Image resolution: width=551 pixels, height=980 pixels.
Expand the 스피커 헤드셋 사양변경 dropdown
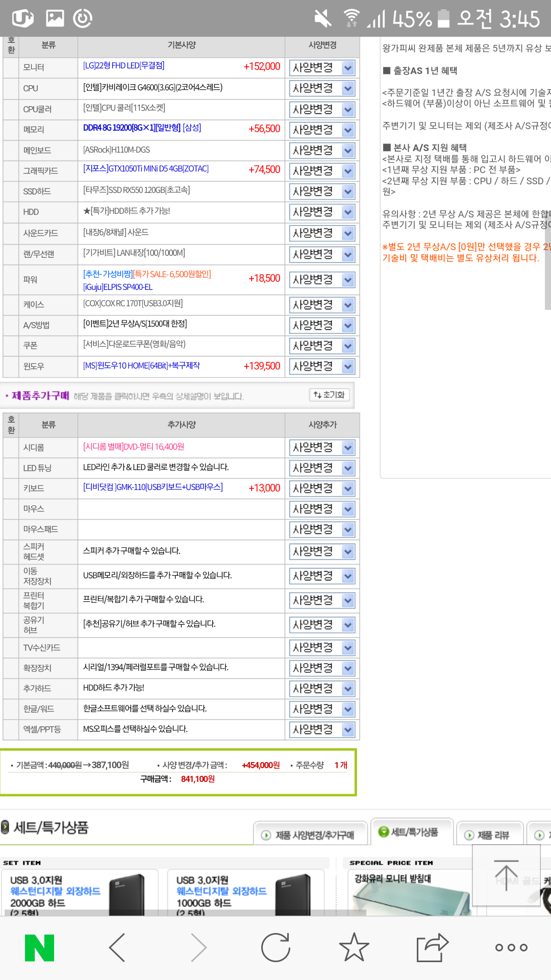[322, 552]
